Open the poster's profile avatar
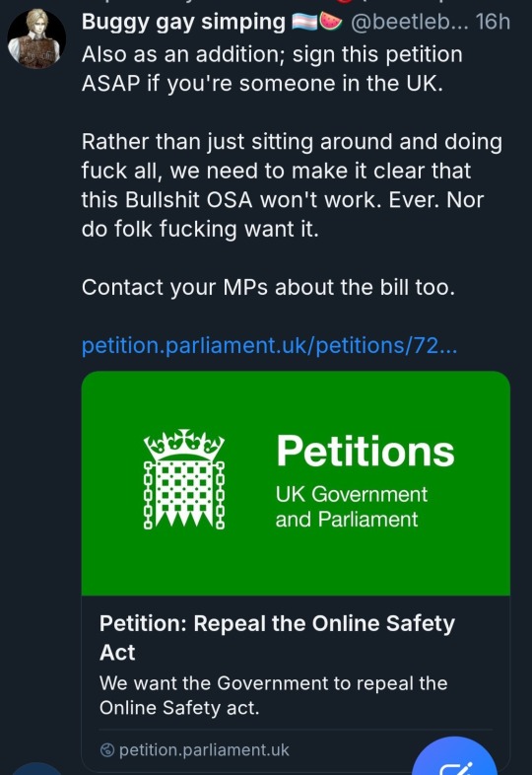The width and height of the screenshot is (532, 775). point(36,38)
